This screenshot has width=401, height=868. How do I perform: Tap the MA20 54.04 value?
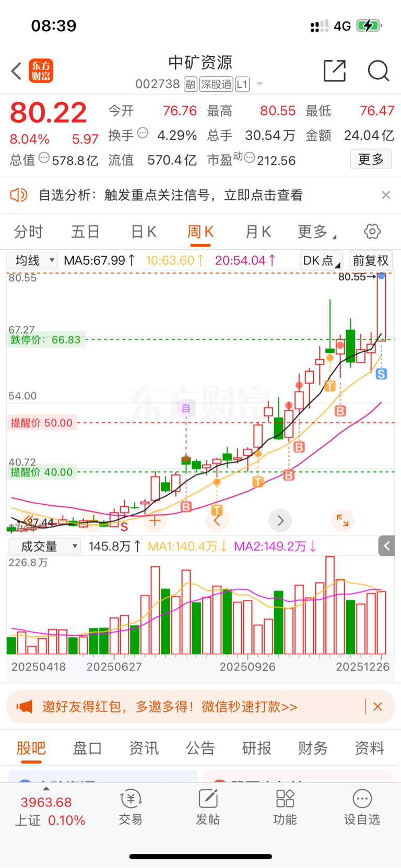[245, 260]
